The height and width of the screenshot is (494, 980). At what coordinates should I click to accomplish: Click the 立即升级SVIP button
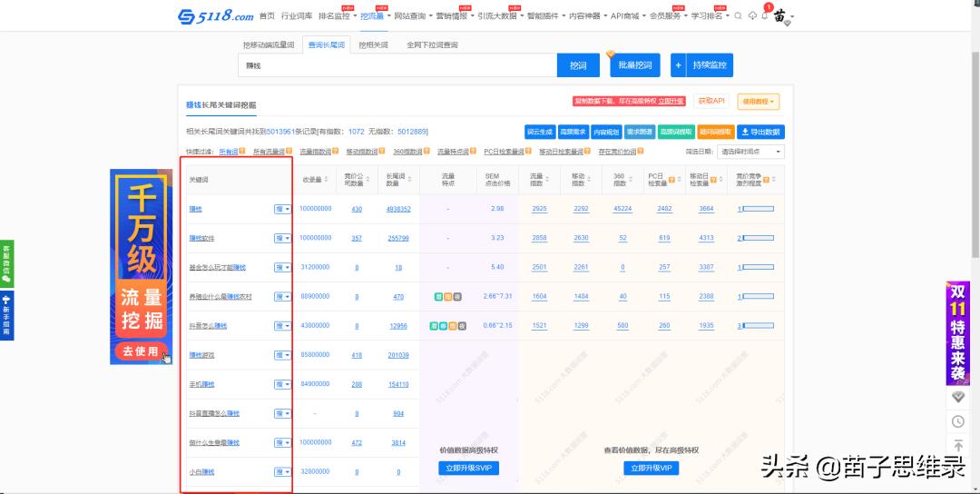pyautogui.click(x=469, y=468)
